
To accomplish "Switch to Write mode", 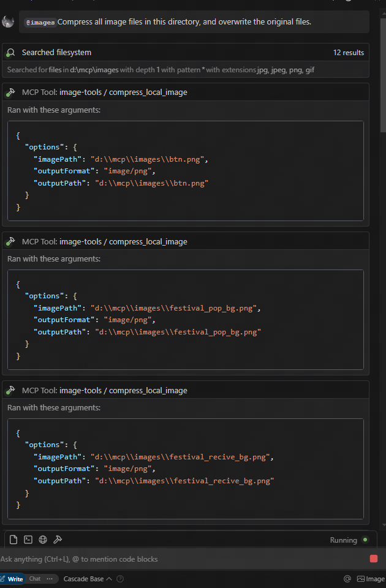I will (x=12, y=579).
